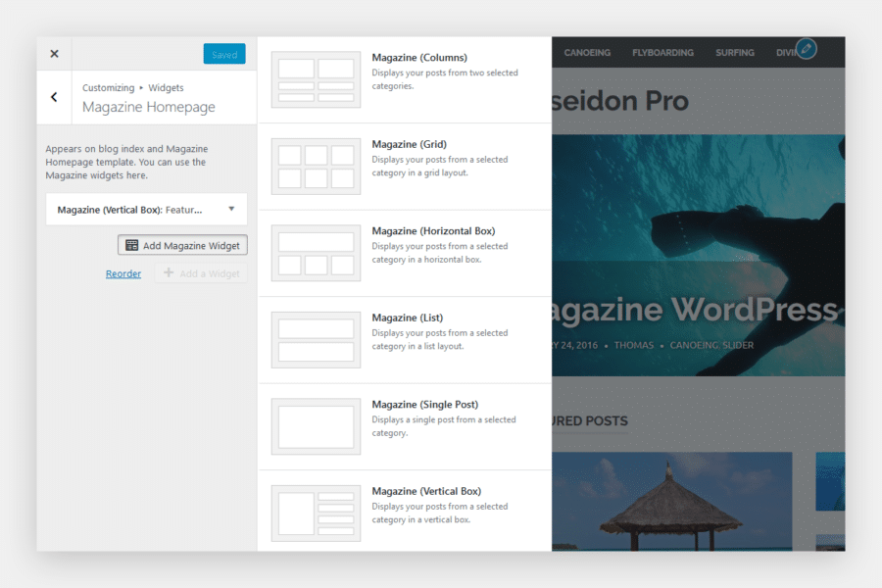Click the blue pencil edit icon on preview

(x=806, y=47)
